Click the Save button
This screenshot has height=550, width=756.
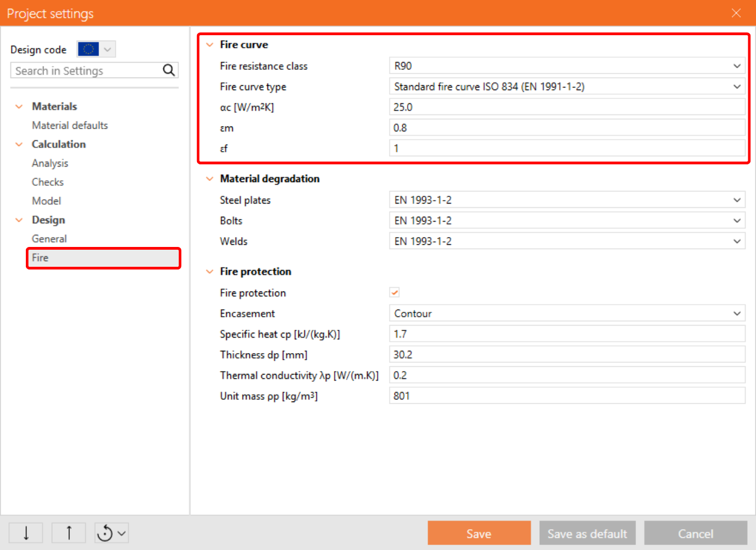(479, 533)
